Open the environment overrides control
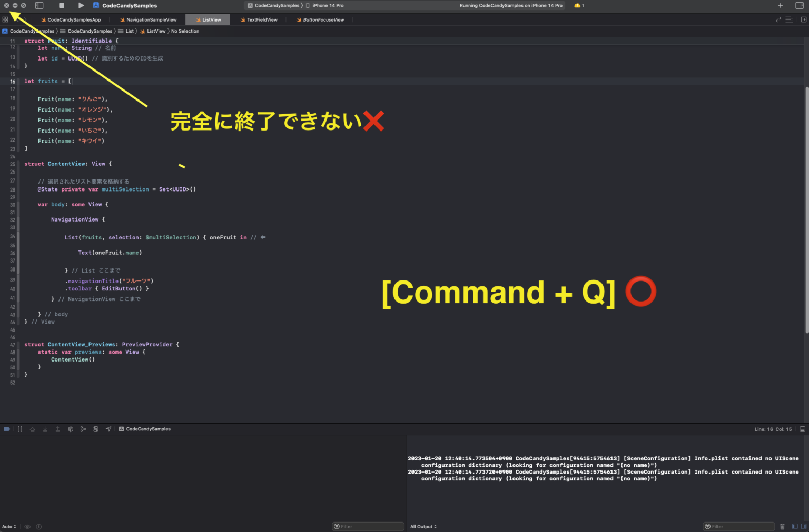The width and height of the screenshot is (809, 532). click(96, 429)
